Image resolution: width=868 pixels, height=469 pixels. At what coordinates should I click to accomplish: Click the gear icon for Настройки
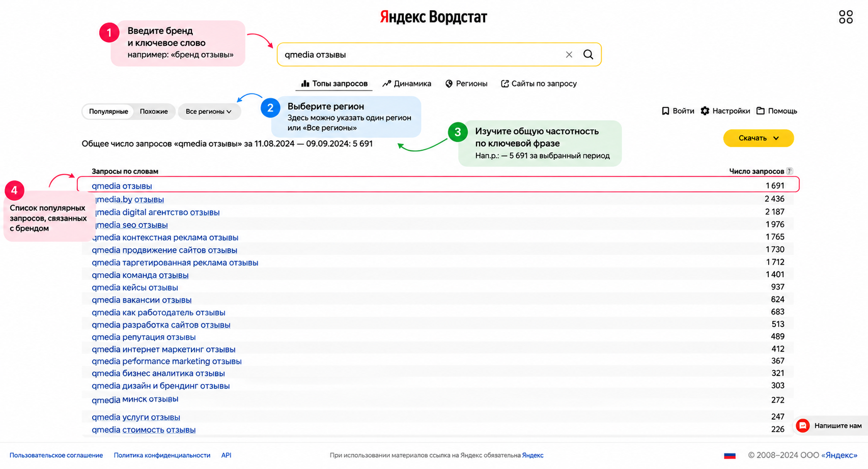pyautogui.click(x=705, y=111)
